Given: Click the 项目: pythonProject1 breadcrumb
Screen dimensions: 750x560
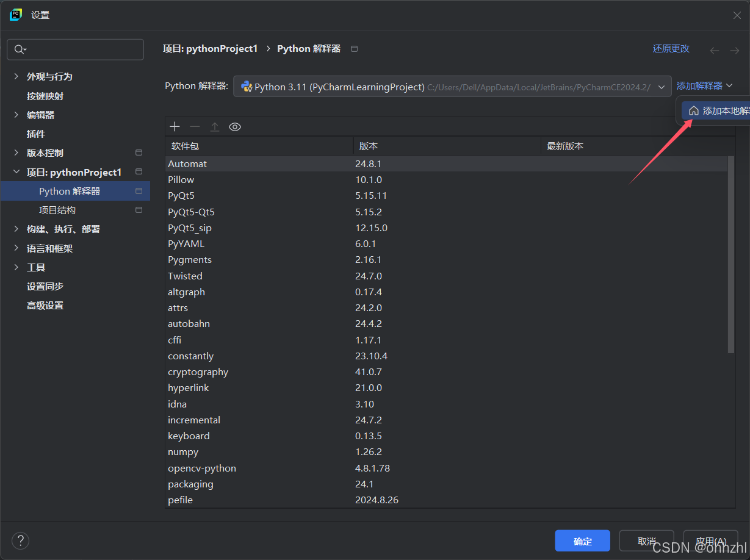Looking at the screenshot, I should click(211, 49).
